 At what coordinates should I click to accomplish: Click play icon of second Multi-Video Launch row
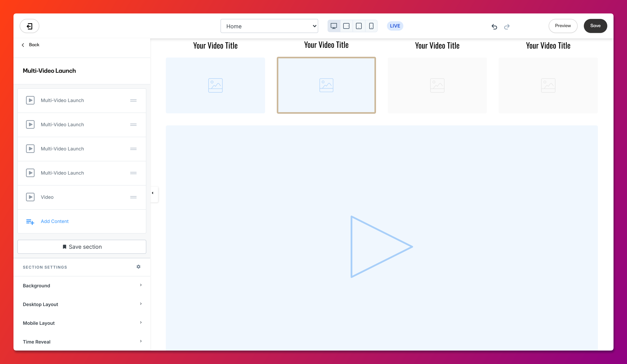[x=30, y=124]
